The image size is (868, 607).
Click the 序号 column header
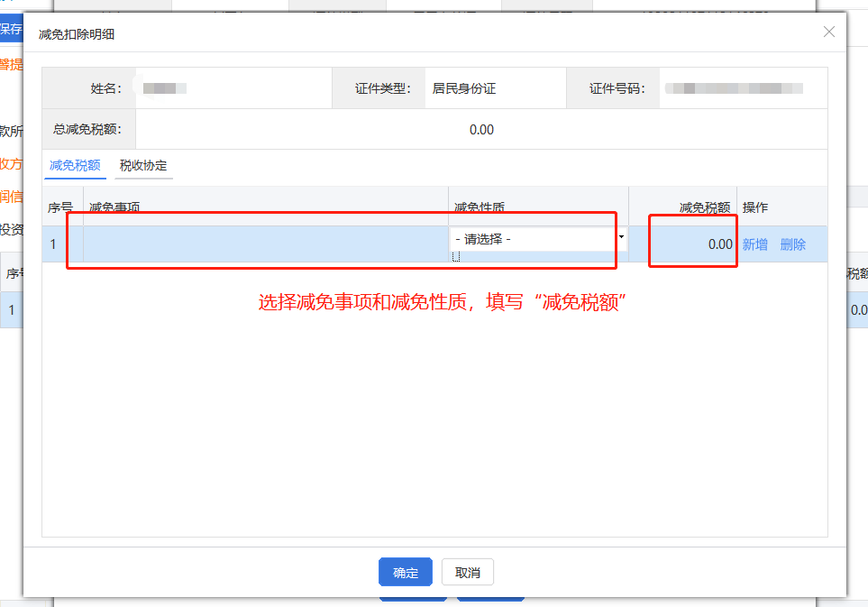click(60, 207)
